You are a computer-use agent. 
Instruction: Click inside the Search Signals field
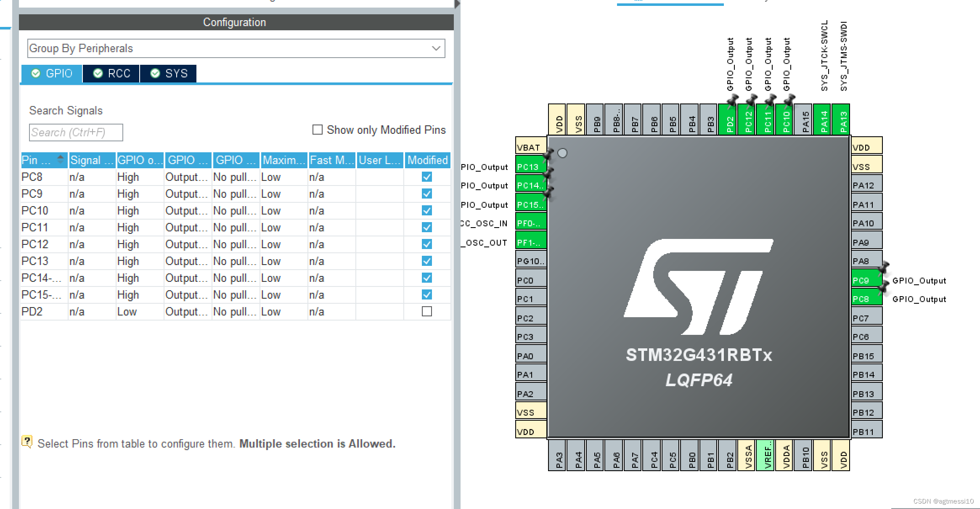(75, 132)
